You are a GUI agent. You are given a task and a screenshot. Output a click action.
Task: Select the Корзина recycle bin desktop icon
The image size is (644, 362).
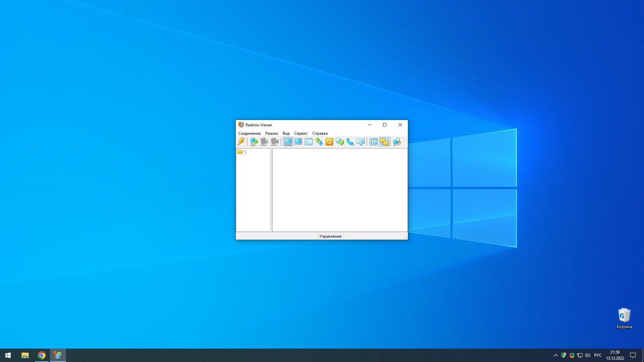pos(624,318)
